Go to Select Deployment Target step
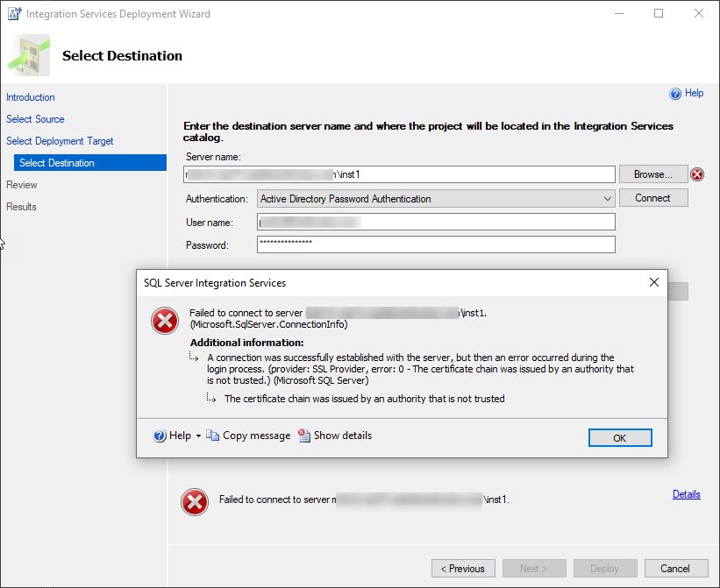 60,141
